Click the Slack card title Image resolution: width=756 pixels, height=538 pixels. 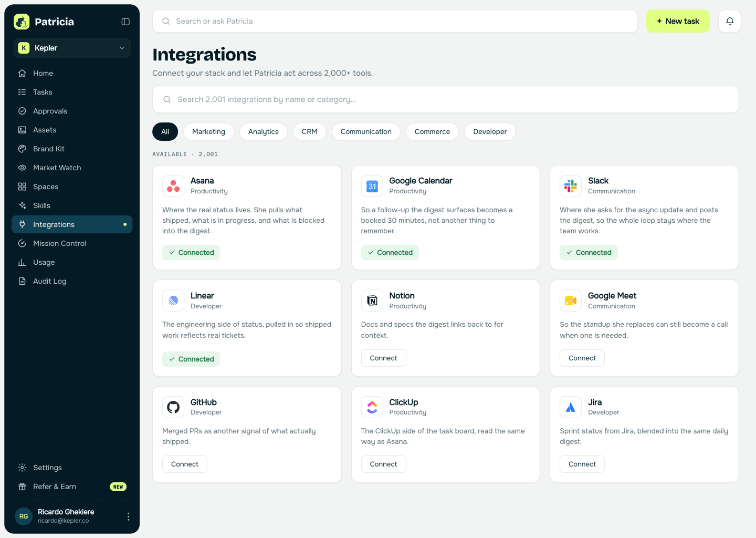pyautogui.click(x=598, y=181)
